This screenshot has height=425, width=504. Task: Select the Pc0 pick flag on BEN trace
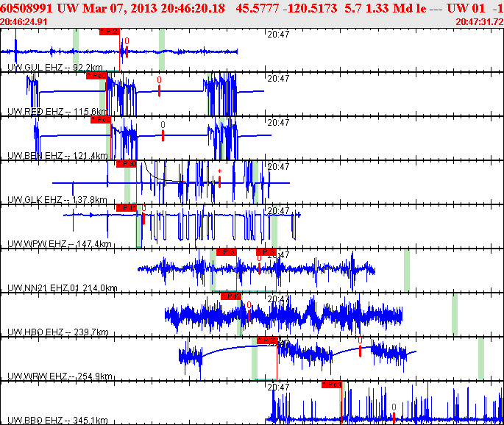coord(101,120)
